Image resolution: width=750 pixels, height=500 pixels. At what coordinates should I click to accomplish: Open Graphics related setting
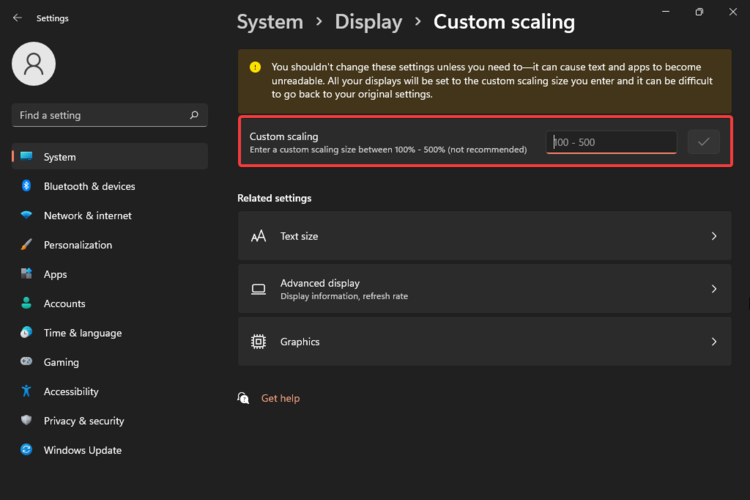(x=485, y=342)
